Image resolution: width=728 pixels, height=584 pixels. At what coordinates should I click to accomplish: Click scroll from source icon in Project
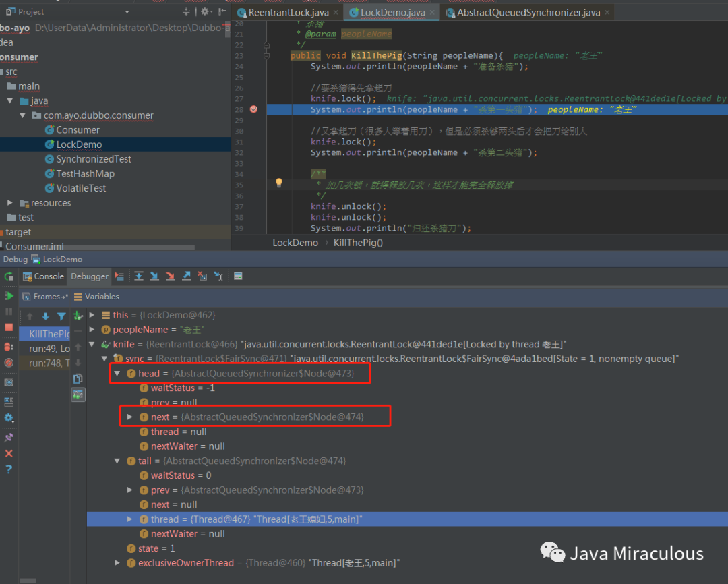point(186,11)
